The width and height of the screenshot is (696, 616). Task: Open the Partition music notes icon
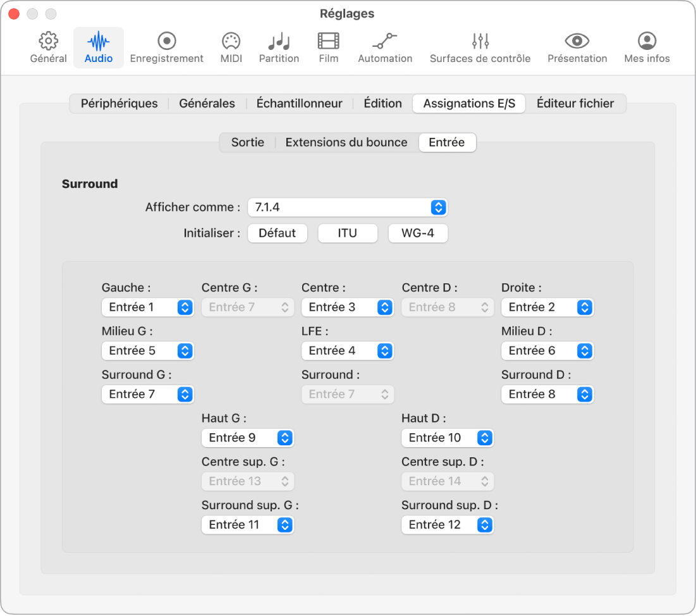point(279,41)
